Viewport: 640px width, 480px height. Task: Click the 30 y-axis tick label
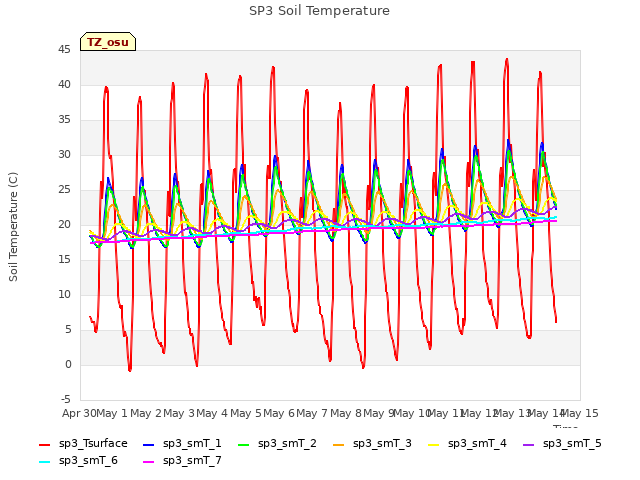(64, 155)
